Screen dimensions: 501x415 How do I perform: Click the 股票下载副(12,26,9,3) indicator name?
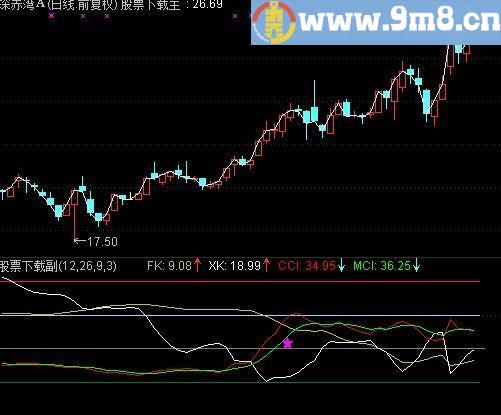58,266
